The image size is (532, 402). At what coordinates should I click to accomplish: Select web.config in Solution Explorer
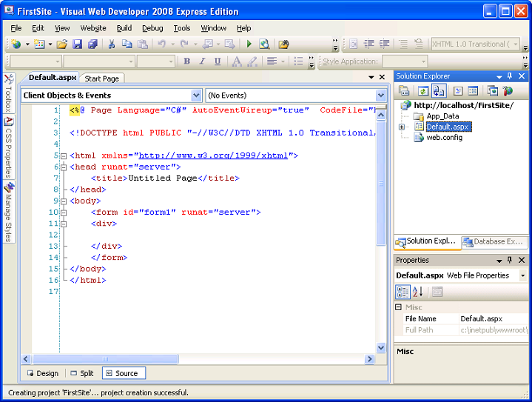pyautogui.click(x=444, y=138)
